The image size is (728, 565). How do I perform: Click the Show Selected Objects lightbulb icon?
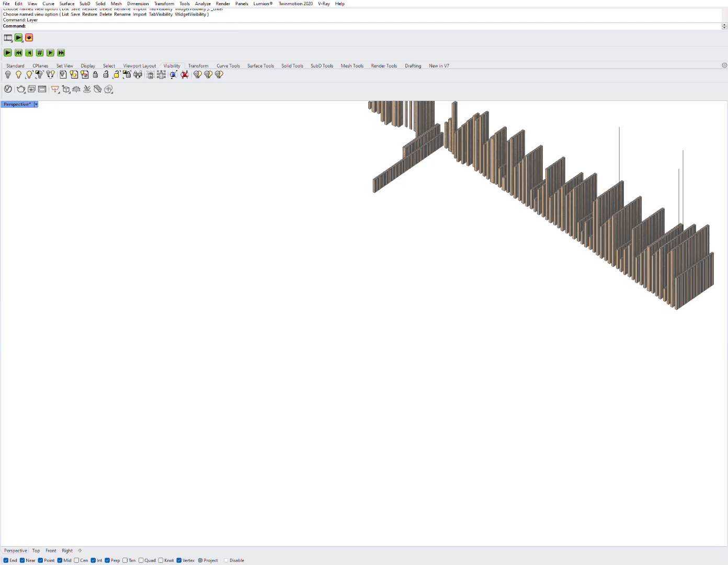click(x=29, y=75)
